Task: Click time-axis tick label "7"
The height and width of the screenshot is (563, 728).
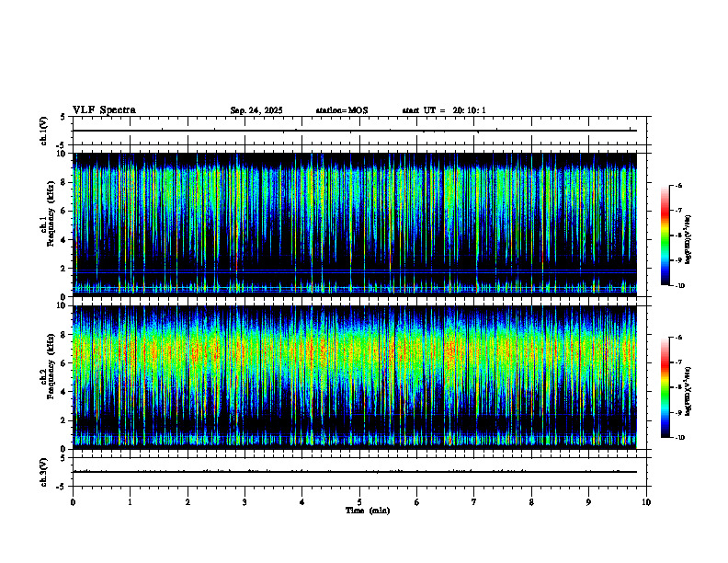Action: tap(474, 502)
